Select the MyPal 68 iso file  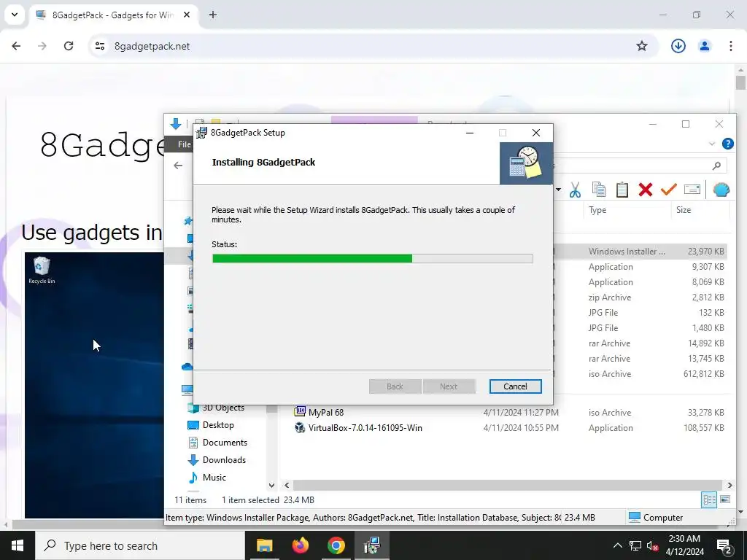point(326,413)
